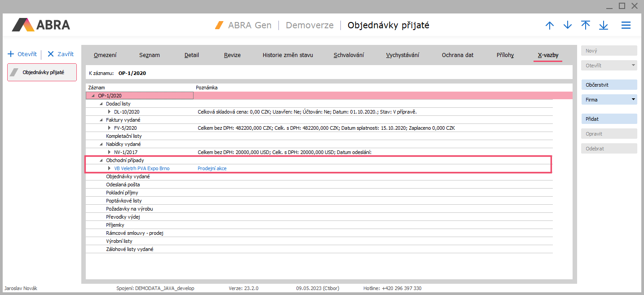Expand the DL-10/2020 delivery note node
Image resolution: width=644 pixels, height=295 pixels.
point(109,112)
